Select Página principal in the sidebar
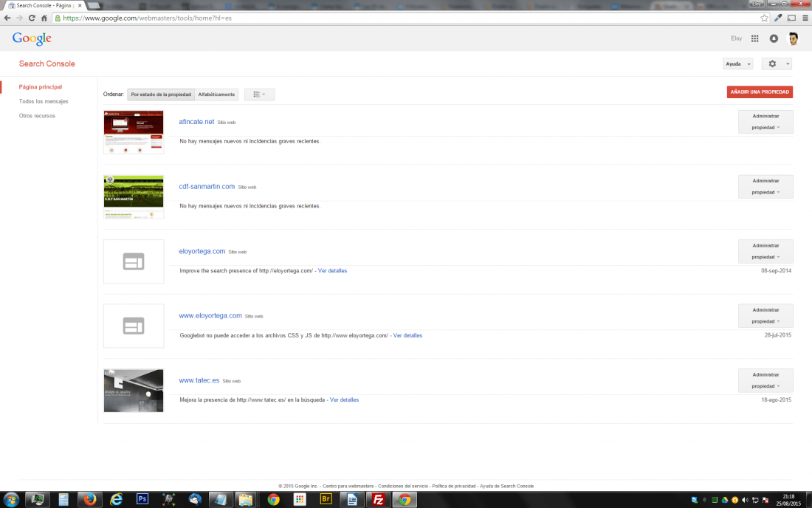The width and height of the screenshot is (812, 508). coord(41,87)
